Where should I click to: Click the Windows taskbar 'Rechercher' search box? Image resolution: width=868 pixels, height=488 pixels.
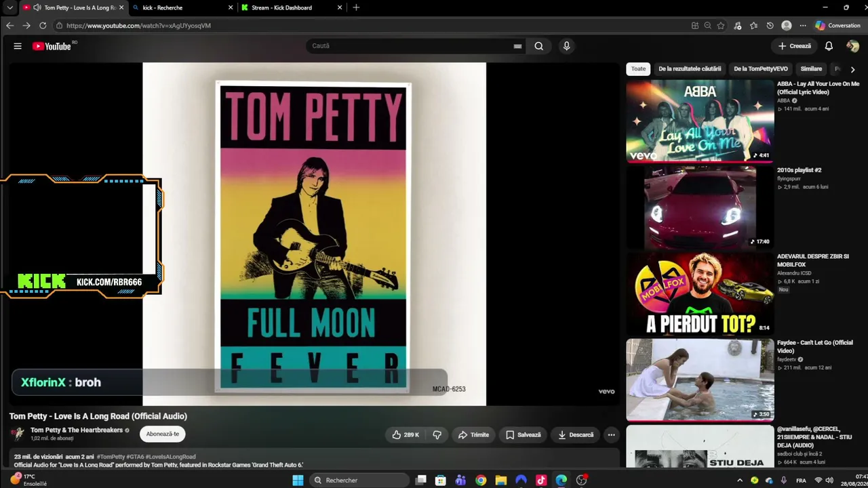360,480
